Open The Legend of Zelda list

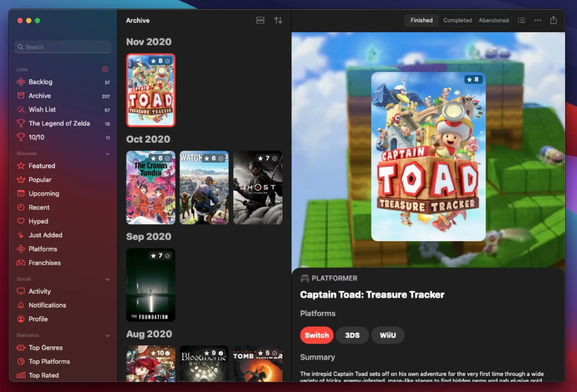(63, 123)
